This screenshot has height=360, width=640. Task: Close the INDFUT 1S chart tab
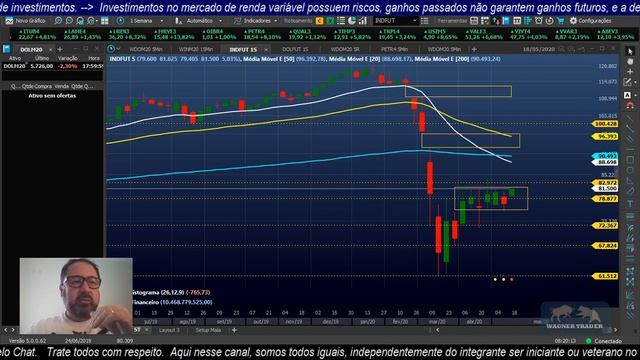coord(266,49)
